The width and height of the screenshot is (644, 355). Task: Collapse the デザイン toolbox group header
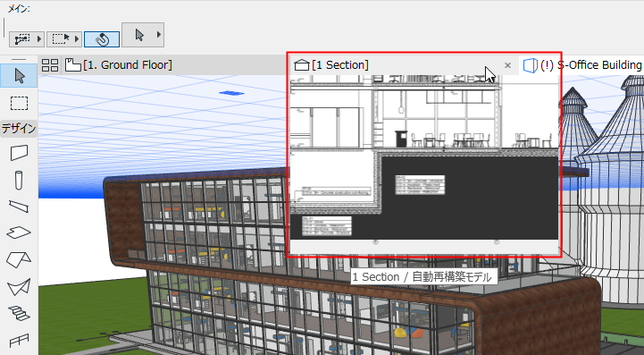(x=19, y=129)
